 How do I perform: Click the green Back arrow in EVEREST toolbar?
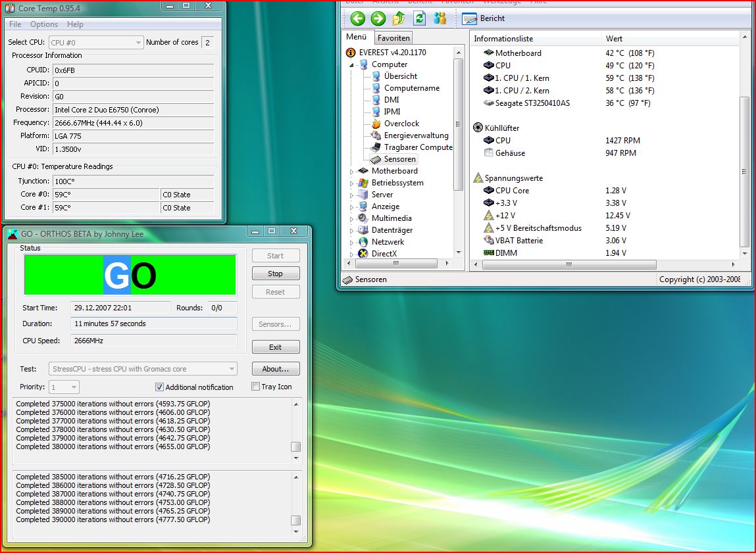click(358, 19)
